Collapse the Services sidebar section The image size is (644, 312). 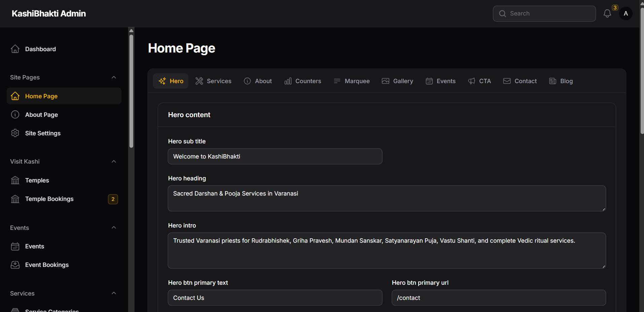(x=114, y=293)
